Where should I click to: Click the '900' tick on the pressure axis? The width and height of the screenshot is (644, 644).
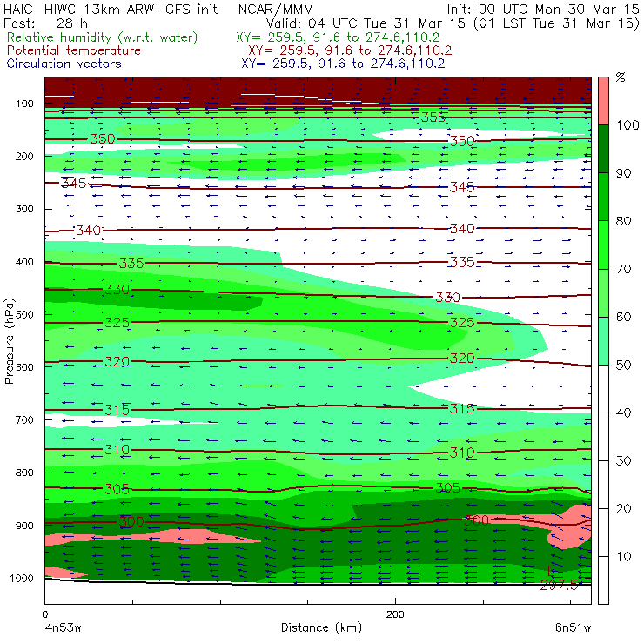tap(24, 526)
